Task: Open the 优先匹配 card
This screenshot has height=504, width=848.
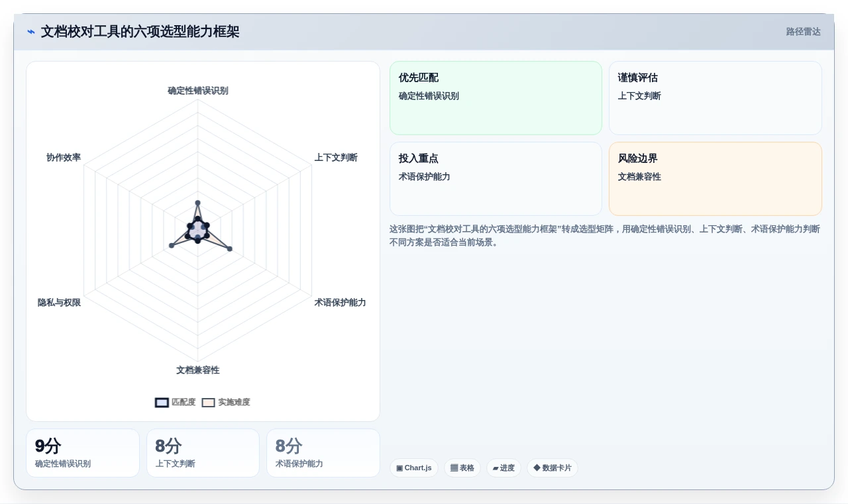Action: coord(496,98)
